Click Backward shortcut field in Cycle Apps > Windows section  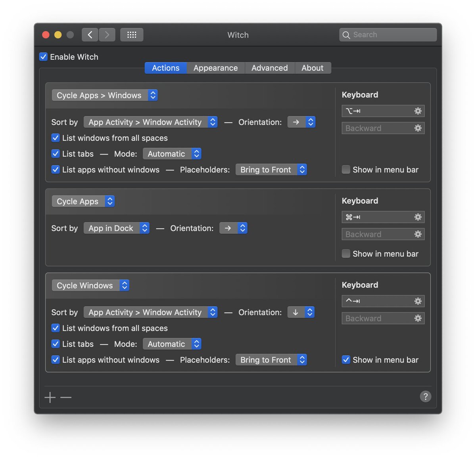(383, 128)
